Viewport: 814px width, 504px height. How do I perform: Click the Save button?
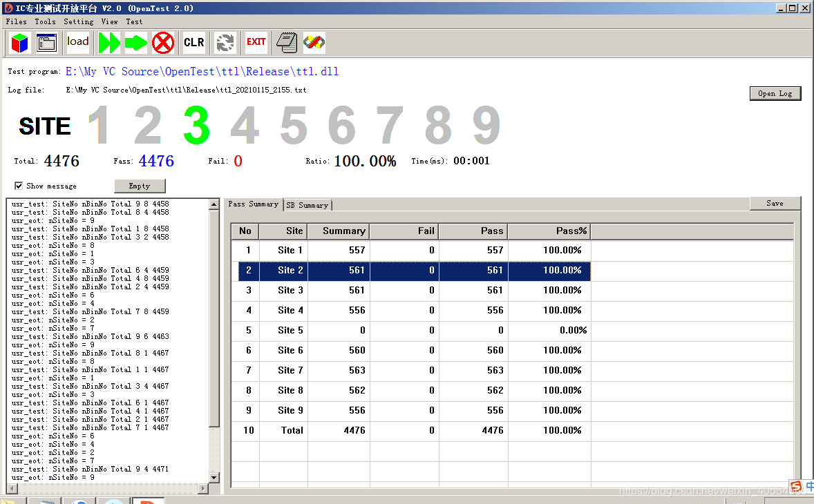775,203
